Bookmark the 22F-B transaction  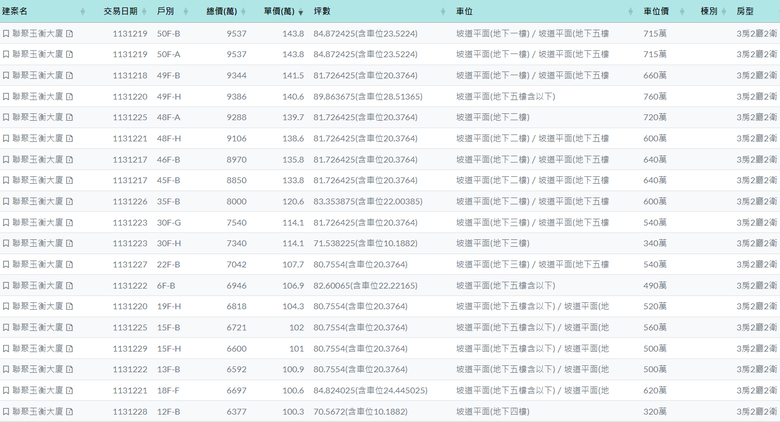pos(6,265)
